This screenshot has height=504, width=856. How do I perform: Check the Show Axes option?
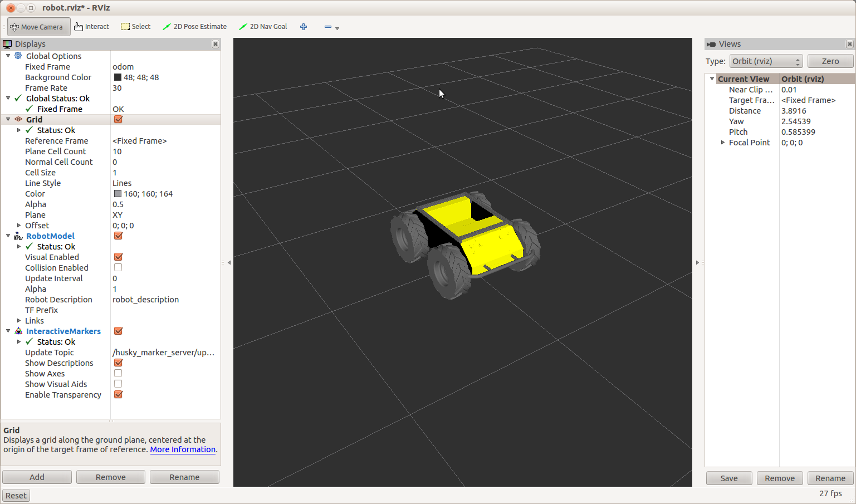118,374
